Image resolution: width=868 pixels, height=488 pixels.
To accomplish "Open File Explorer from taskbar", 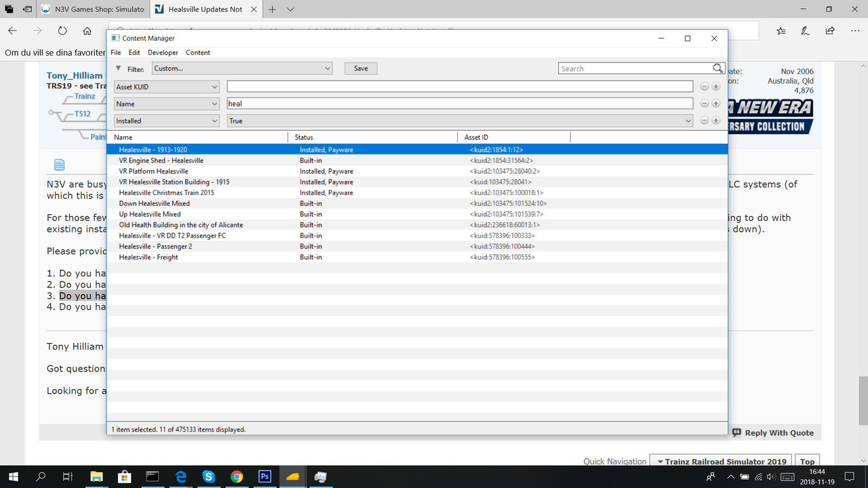I will pyautogui.click(x=96, y=476).
